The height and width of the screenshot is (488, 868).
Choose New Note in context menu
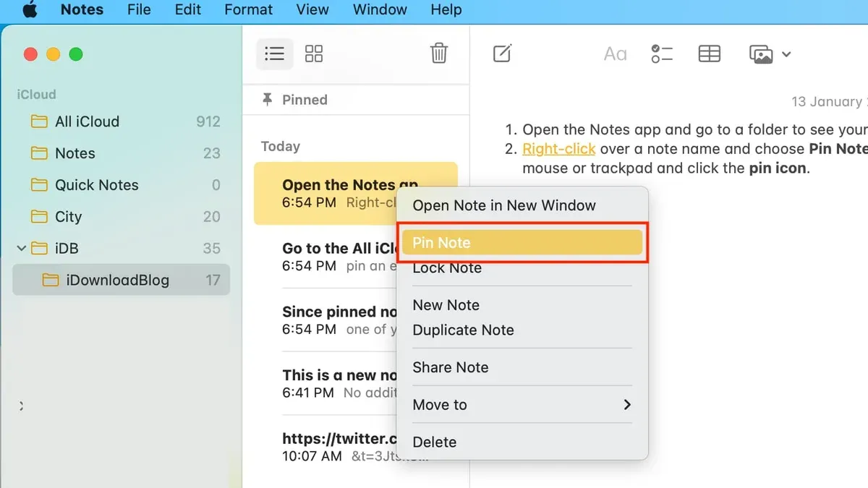coord(522,305)
